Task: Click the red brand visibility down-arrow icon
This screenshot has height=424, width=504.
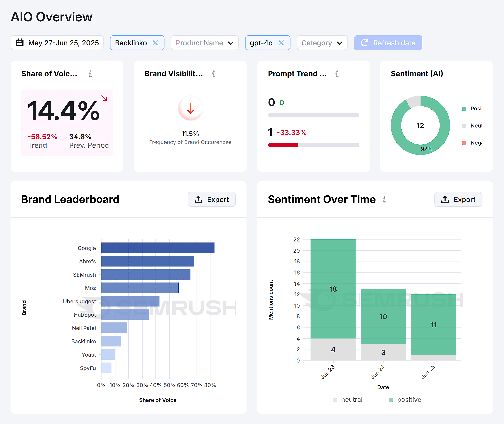Action: tap(191, 108)
